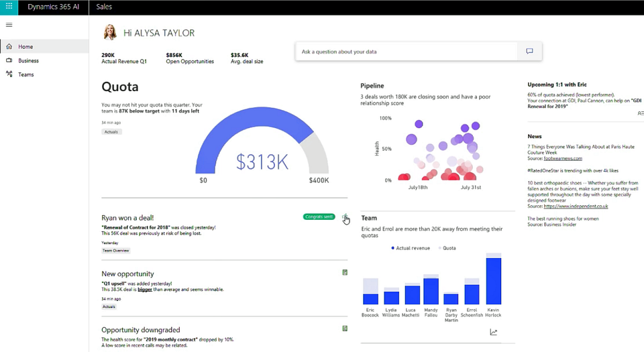Screen dimensions: 644x352
Task: Click the Opportunity downgraded card icon
Action: tap(345, 329)
